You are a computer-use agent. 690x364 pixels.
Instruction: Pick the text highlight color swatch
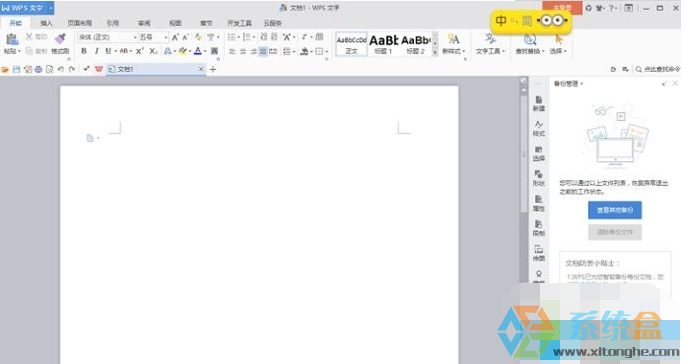pos(183,51)
